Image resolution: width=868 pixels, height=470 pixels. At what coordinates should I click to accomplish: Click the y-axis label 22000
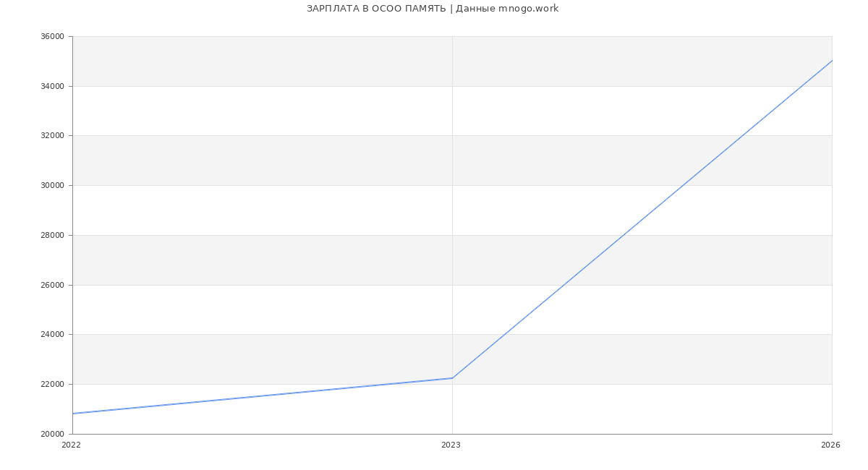click(53, 385)
